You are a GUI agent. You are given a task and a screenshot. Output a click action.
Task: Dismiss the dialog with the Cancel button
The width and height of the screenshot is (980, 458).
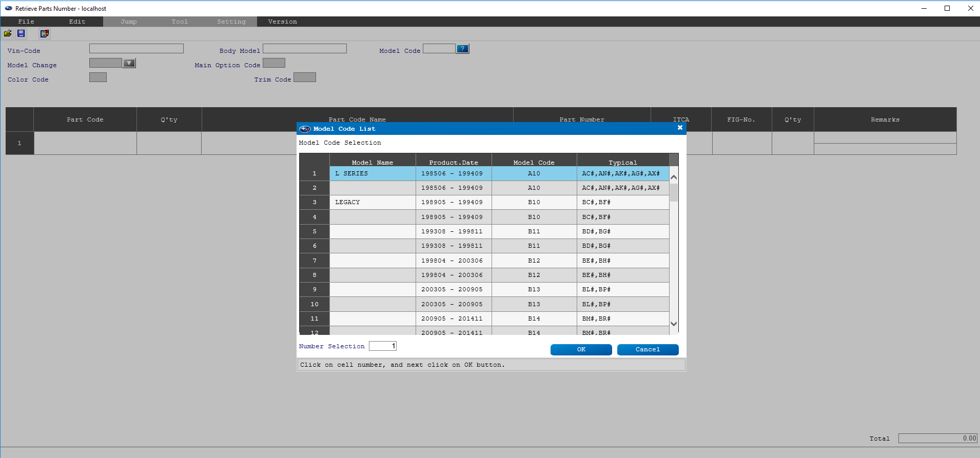point(648,350)
